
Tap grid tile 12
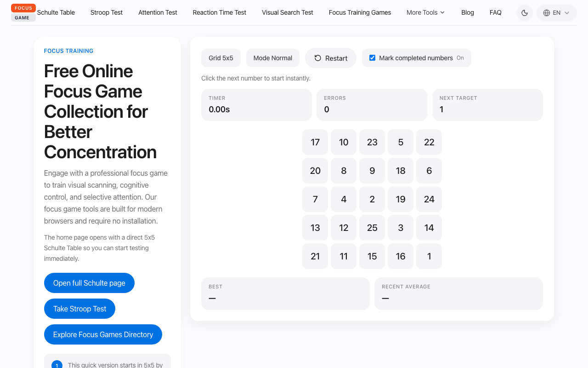pyautogui.click(x=344, y=228)
